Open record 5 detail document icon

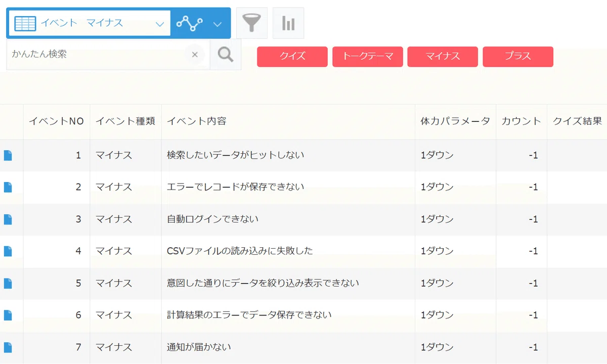(x=8, y=283)
